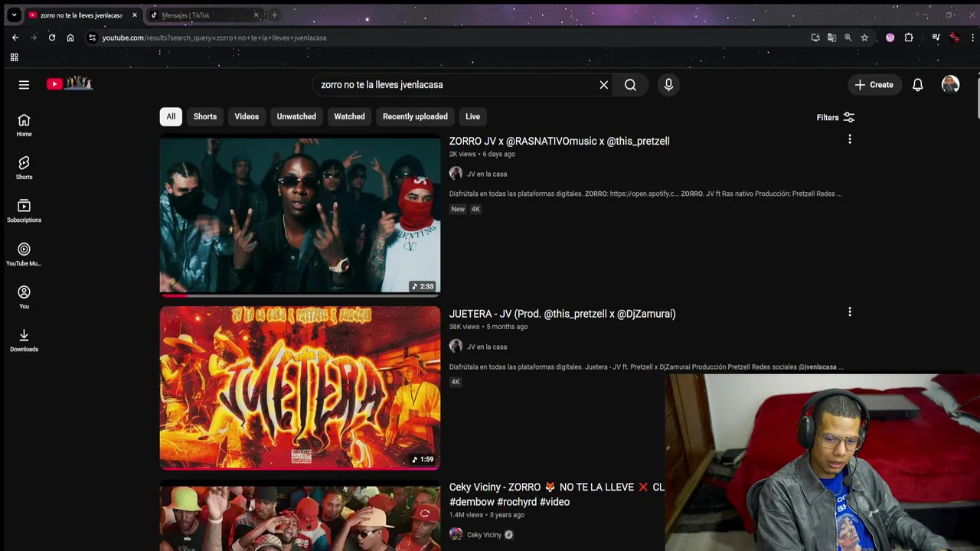The width and height of the screenshot is (980, 551).
Task: Open the browser extensions puzzle icon
Action: pyautogui.click(x=909, y=37)
